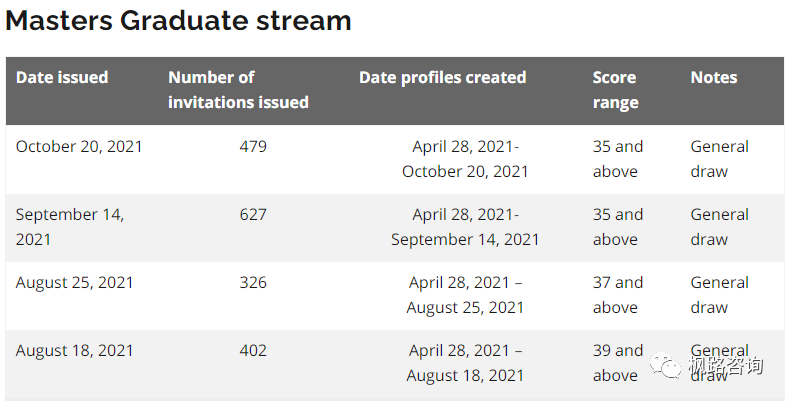Select the September 14, 2021 date cell

tap(69, 227)
